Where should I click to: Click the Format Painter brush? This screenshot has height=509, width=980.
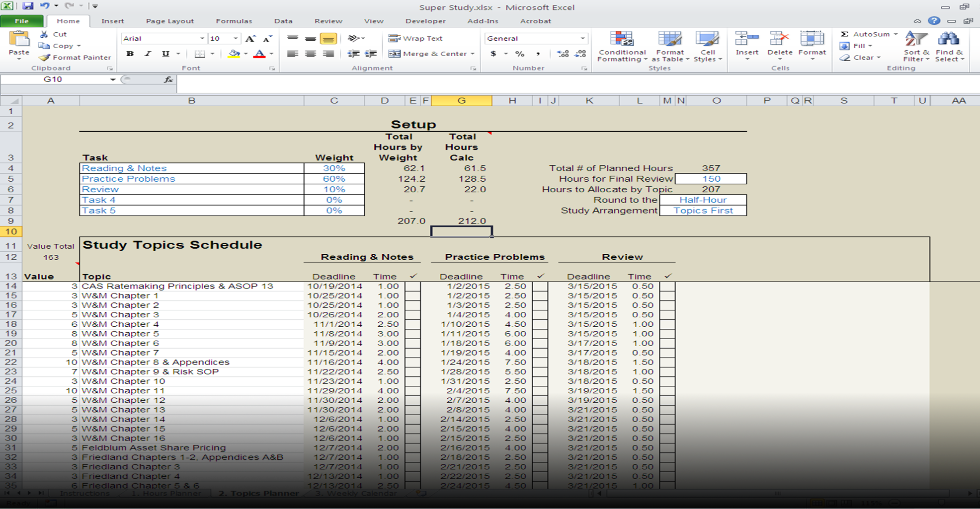[x=44, y=58]
